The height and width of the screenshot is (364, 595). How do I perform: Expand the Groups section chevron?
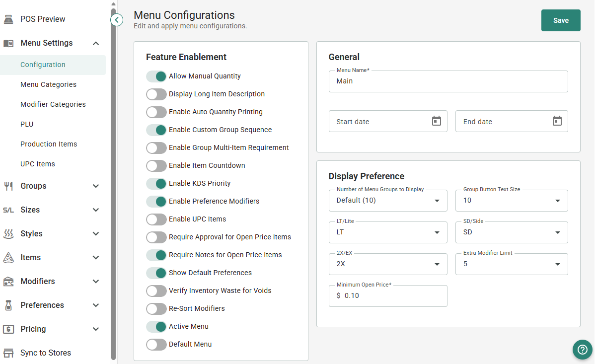pyautogui.click(x=96, y=186)
